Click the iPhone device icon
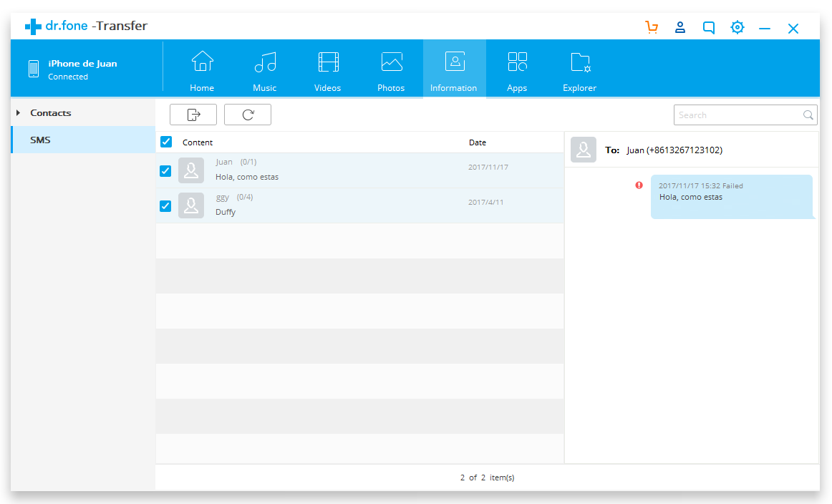 [x=34, y=69]
